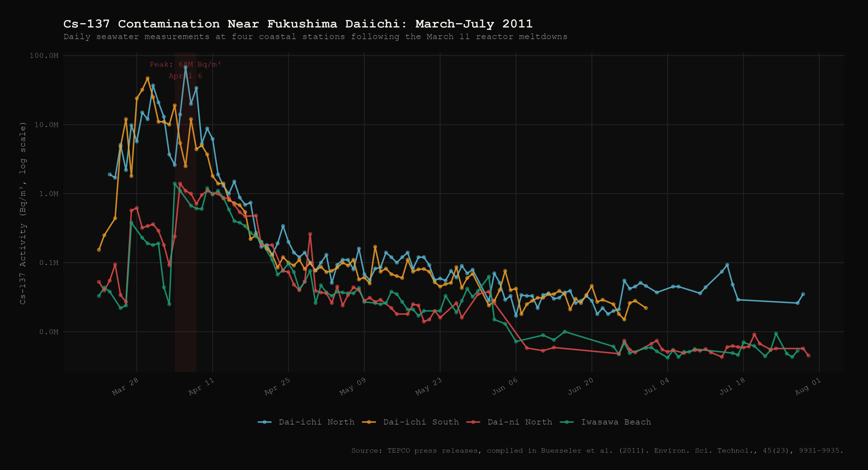The image size is (868, 470).
Task: Click the Peak: 68M Bq/m³ annotation
Action: coord(185,64)
